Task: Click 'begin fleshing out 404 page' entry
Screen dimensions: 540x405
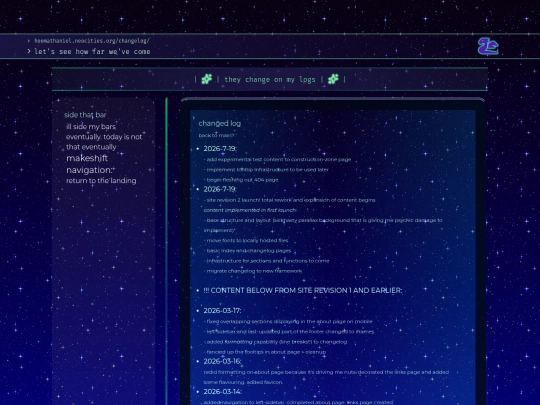Action: [241, 180]
